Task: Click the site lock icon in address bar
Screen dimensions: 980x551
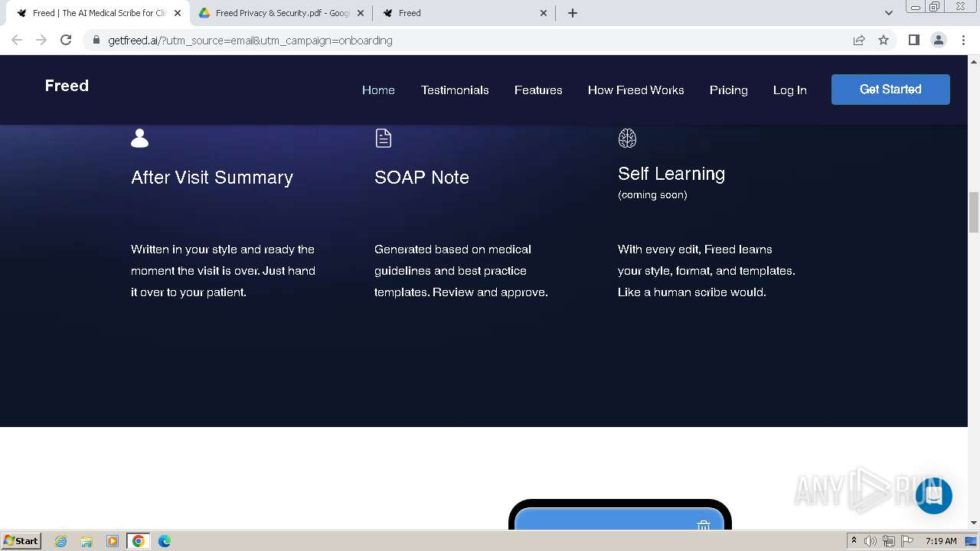Action: pos(96,41)
